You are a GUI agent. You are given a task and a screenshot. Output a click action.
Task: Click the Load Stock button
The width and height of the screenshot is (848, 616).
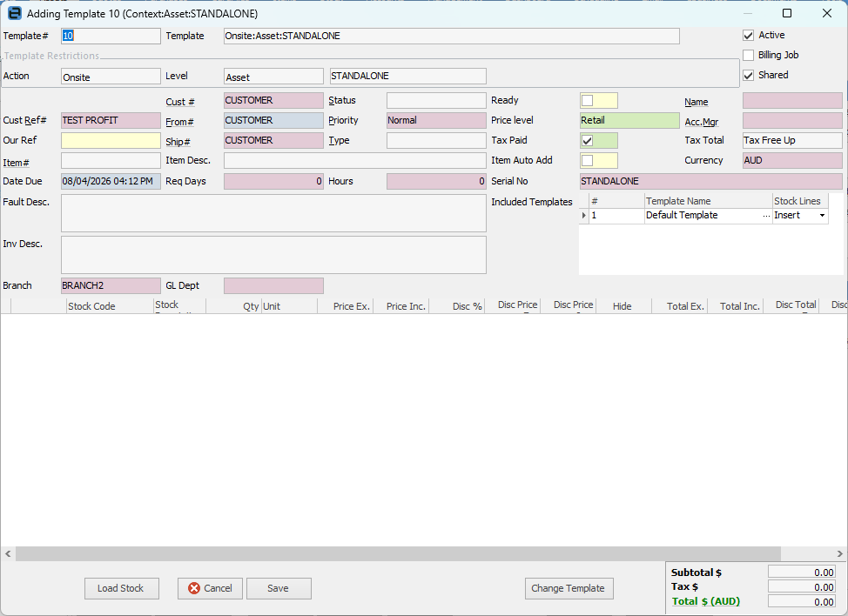pos(122,588)
